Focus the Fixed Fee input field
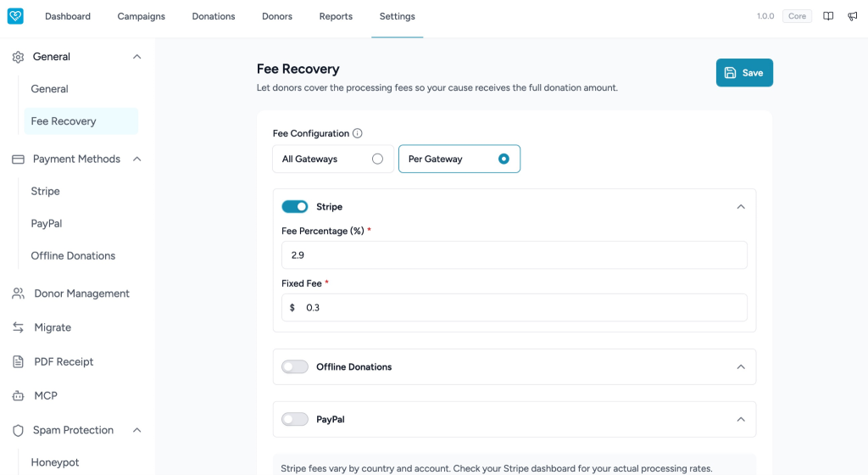 (x=515, y=307)
